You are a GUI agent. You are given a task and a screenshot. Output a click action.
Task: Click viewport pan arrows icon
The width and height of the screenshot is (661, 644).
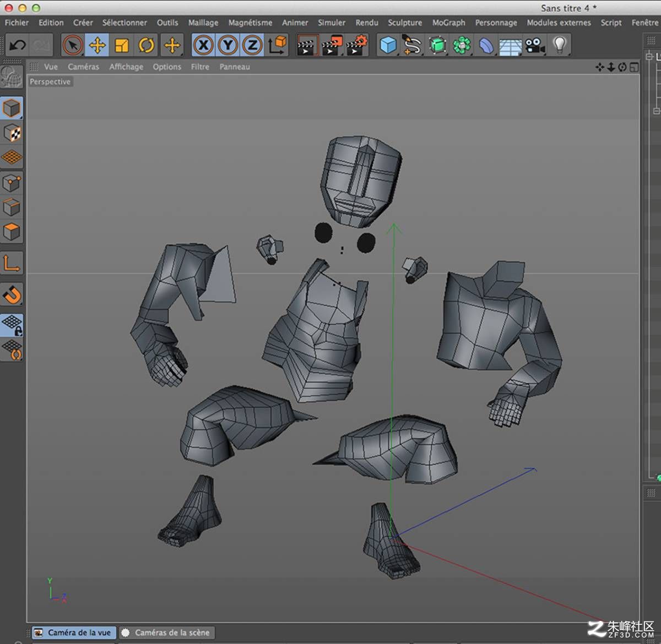tap(600, 67)
